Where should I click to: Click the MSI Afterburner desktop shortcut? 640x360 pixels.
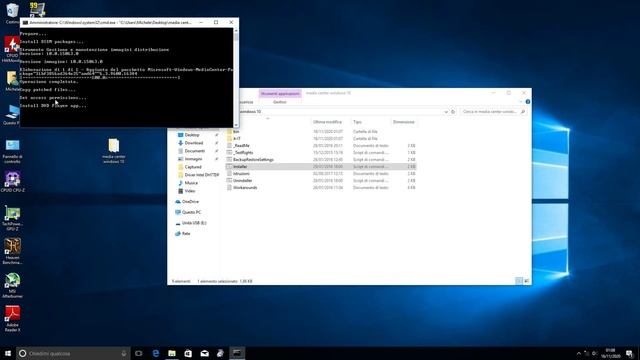click(12, 285)
